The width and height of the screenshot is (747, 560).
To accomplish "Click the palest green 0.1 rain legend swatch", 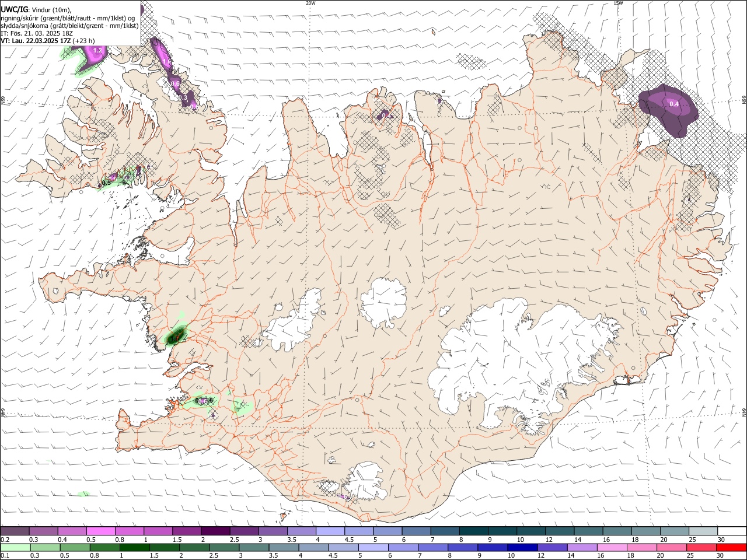I will coord(15,547).
